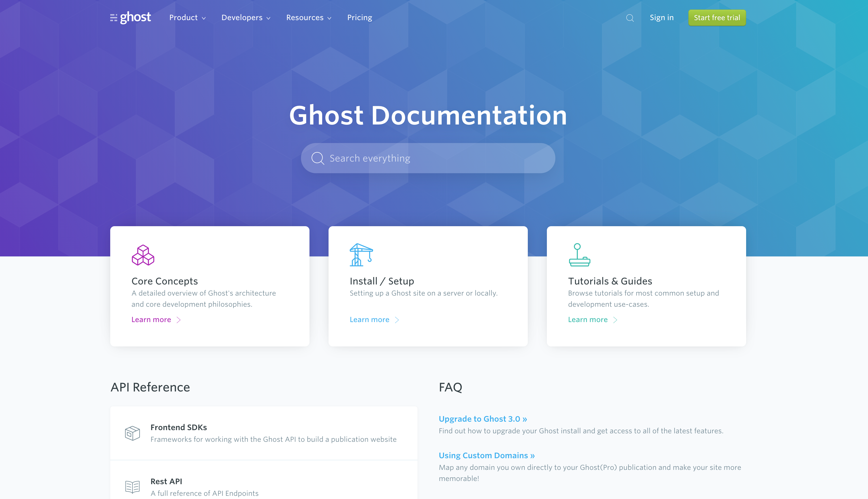Expand the Developers dropdown menu
This screenshot has width=868, height=499.
coord(246,17)
